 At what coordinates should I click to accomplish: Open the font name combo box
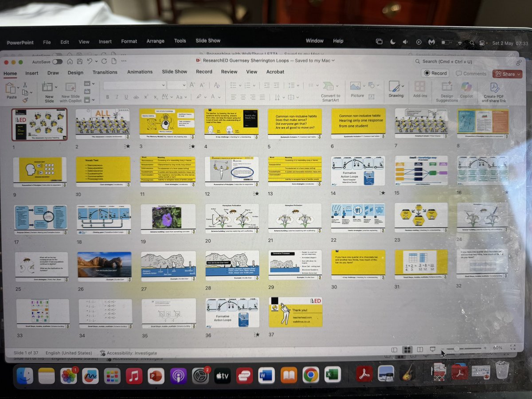click(134, 85)
